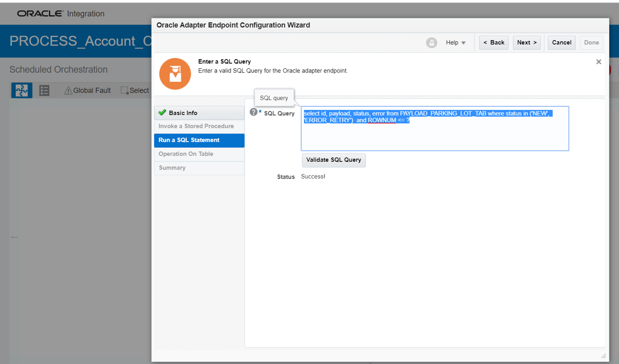
Task: Click the greyed-out Done button
Action: click(x=591, y=43)
